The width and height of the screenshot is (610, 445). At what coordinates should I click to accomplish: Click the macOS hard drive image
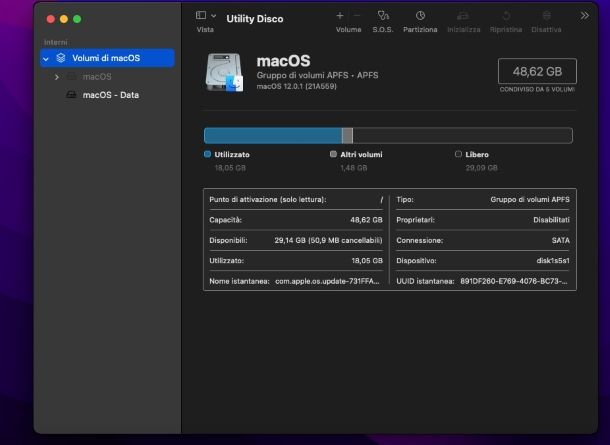(x=224, y=73)
